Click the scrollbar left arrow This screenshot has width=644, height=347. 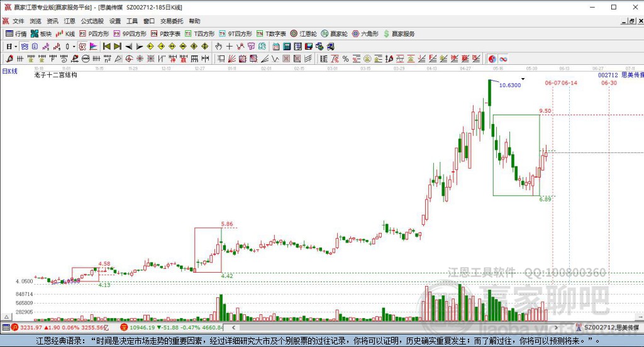pyautogui.click(x=234, y=327)
